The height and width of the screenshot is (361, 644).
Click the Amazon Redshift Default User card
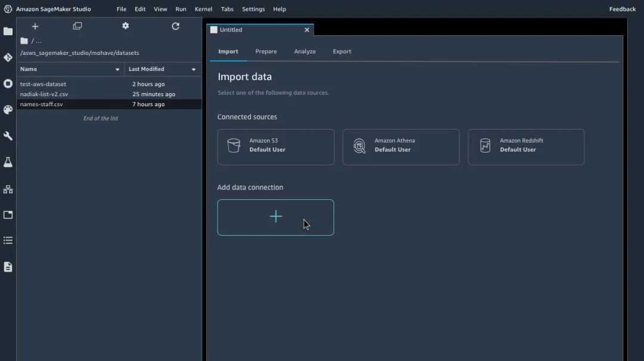coord(526,147)
